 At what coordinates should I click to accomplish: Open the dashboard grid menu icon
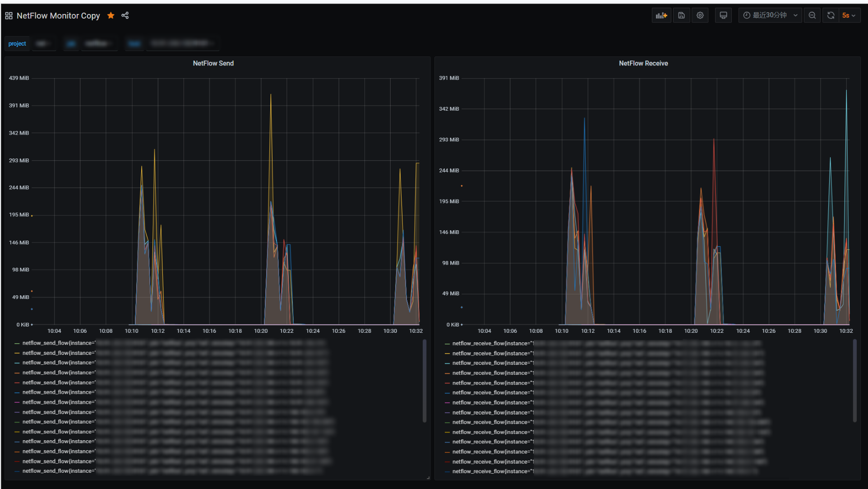(9, 16)
